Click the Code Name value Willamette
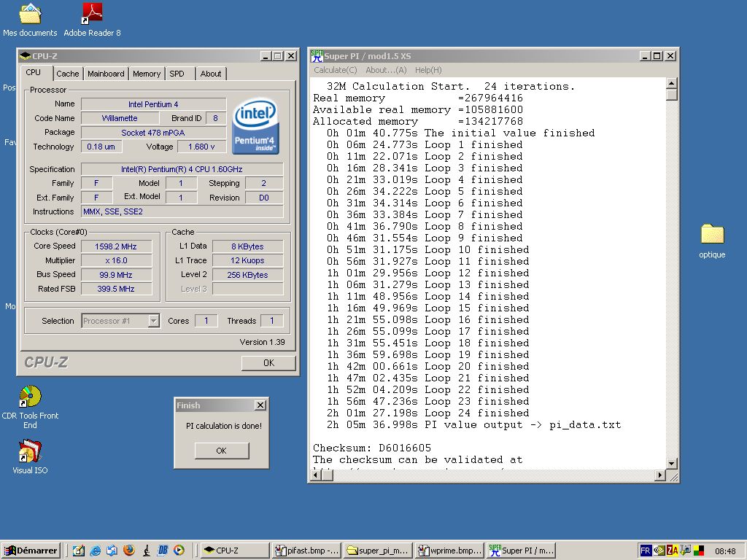The height and width of the screenshot is (560, 747). (120, 118)
